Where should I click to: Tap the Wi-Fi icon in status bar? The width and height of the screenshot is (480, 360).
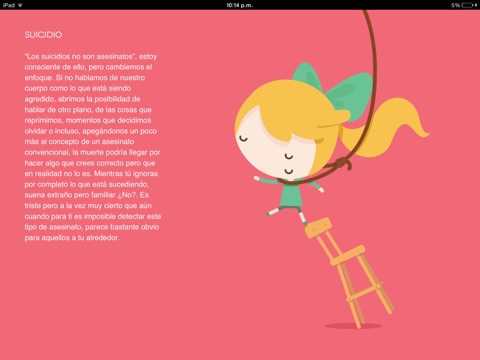(20, 5)
